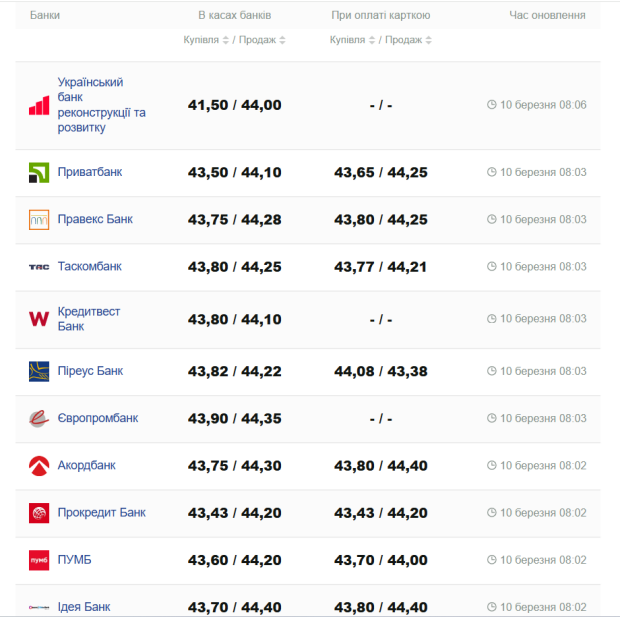Click the Піреус Банк logo icon
620x617 pixels.
39,371
